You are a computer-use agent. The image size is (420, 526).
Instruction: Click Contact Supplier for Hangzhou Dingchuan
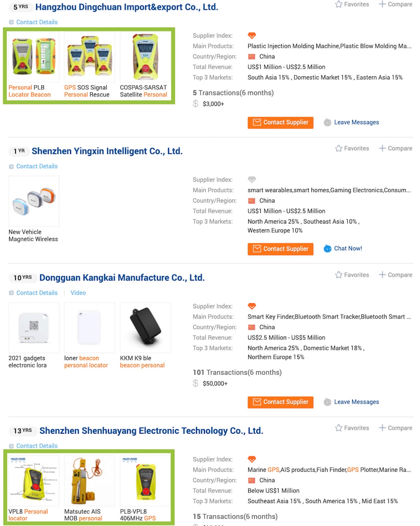[x=280, y=123]
